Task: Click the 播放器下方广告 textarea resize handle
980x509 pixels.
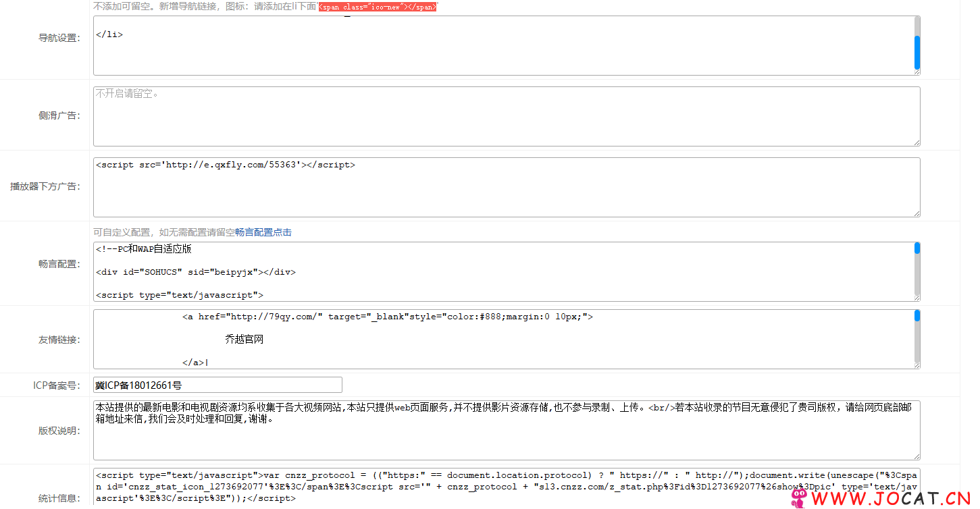Action: click(x=917, y=213)
